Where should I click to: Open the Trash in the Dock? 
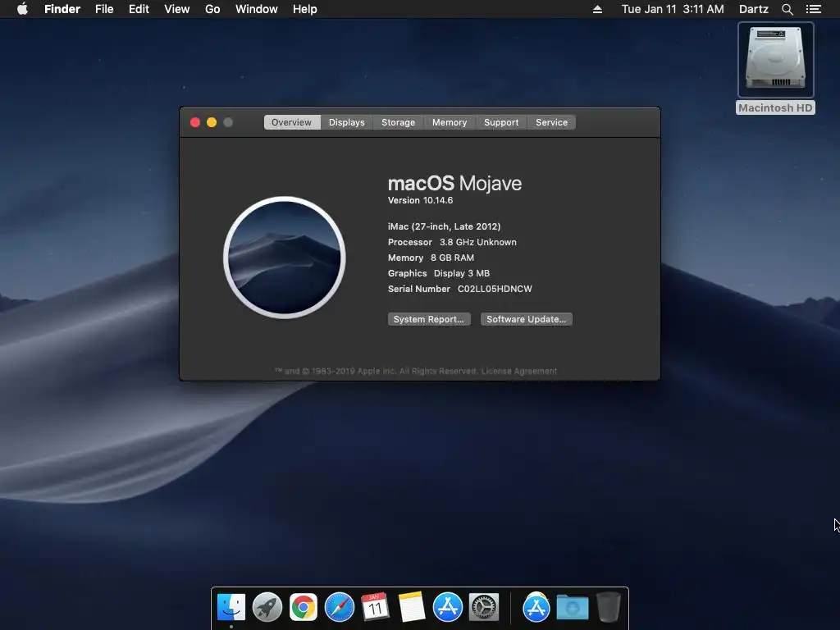click(x=609, y=608)
